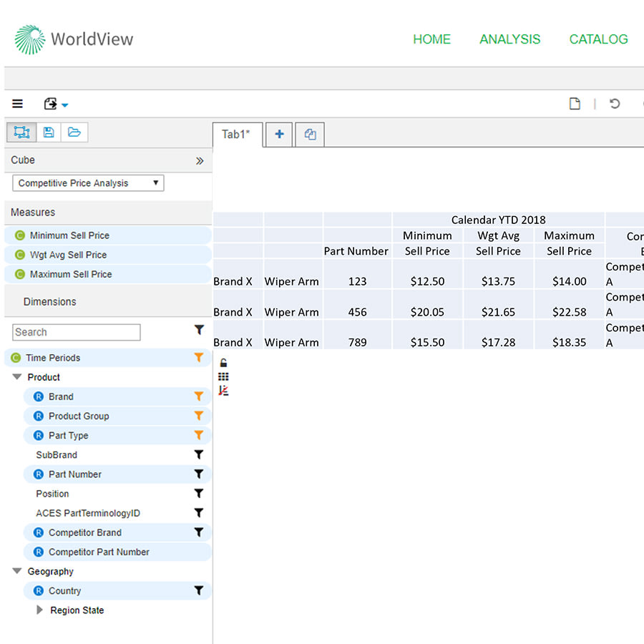Open the CATALOG page
Image resolution: width=644 pixels, height=644 pixels.
tap(598, 39)
